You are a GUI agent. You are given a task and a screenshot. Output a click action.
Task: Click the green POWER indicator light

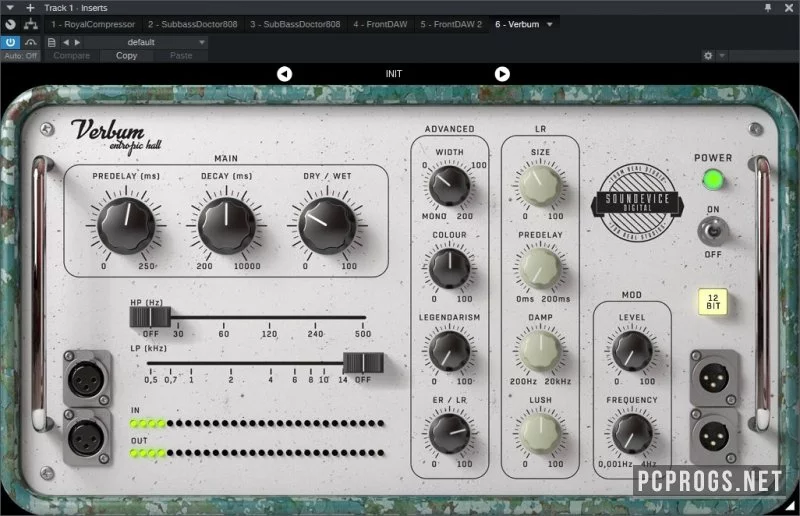[x=713, y=180]
